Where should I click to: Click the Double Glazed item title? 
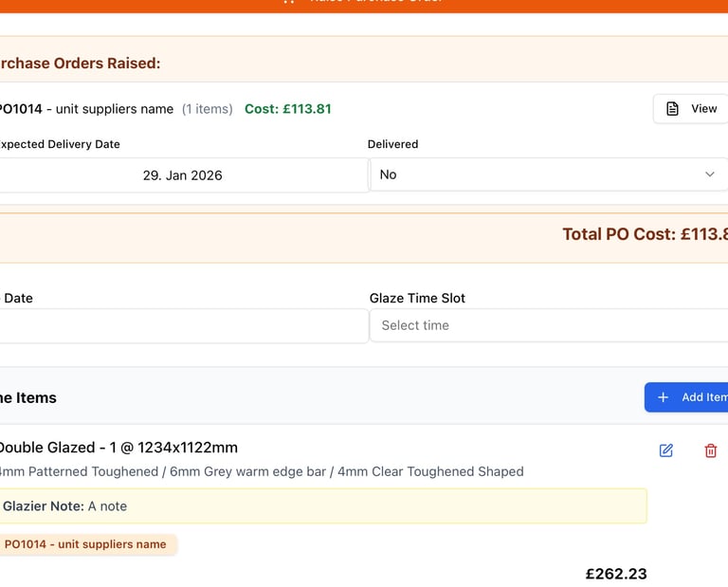click(x=118, y=448)
